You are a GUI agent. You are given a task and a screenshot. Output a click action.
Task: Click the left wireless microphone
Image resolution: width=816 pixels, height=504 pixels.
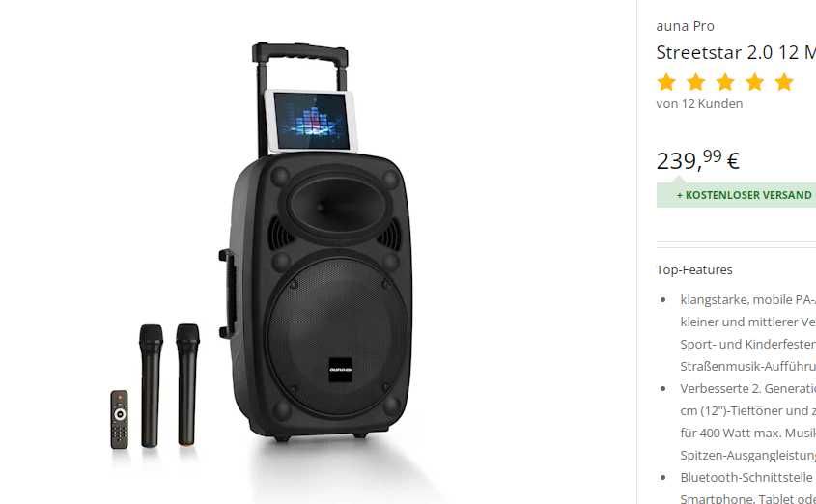pyautogui.click(x=151, y=385)
